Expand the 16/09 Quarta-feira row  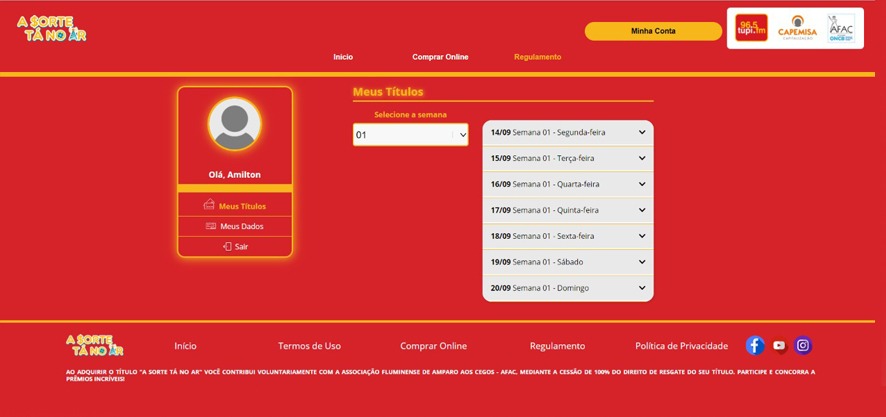(x=567, y=184)
